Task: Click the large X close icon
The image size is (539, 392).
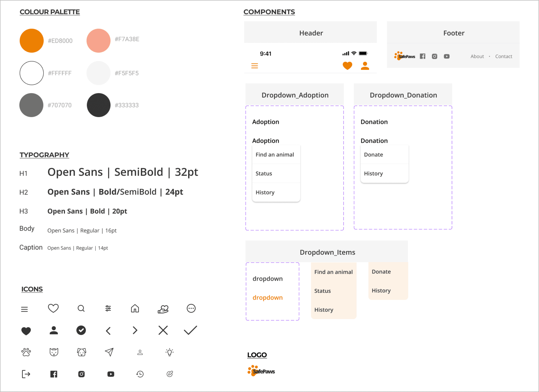Action: pos(163,330)
